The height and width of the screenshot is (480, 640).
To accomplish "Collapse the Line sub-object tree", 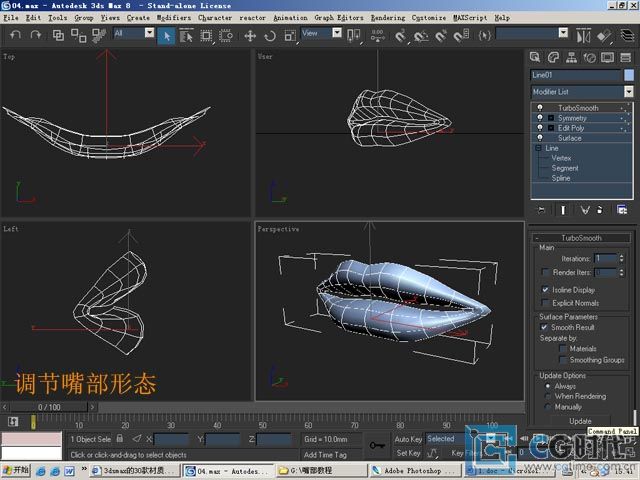I will [538, 148].
